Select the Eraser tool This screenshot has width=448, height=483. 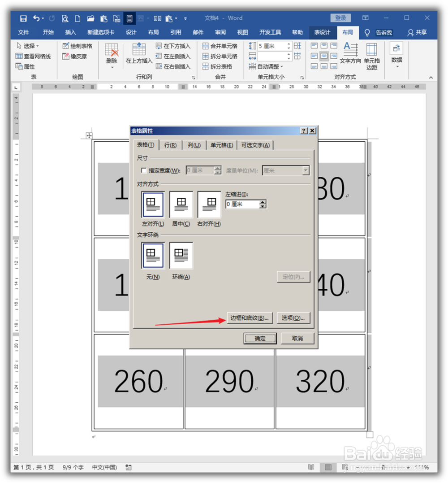coord(74,56)
